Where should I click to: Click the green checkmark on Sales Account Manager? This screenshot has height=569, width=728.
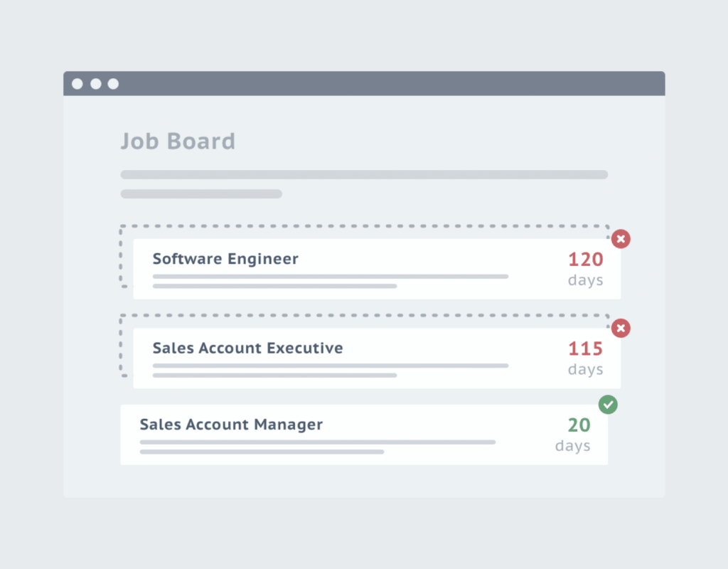[608, 405]
